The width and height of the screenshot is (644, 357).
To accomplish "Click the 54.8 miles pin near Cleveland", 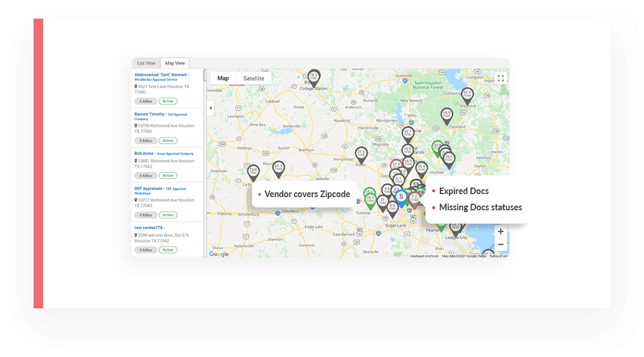I will point(447,114).
